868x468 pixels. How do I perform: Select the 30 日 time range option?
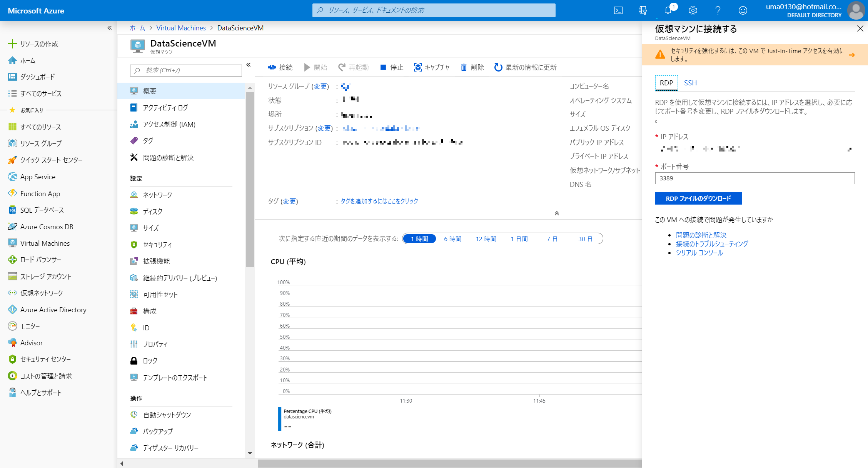[585, 239]
